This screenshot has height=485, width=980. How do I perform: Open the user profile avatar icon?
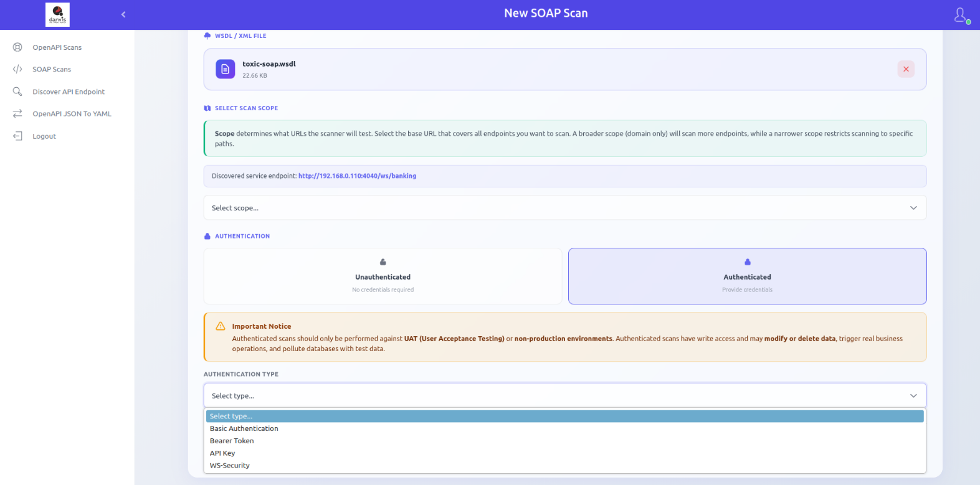961,15
